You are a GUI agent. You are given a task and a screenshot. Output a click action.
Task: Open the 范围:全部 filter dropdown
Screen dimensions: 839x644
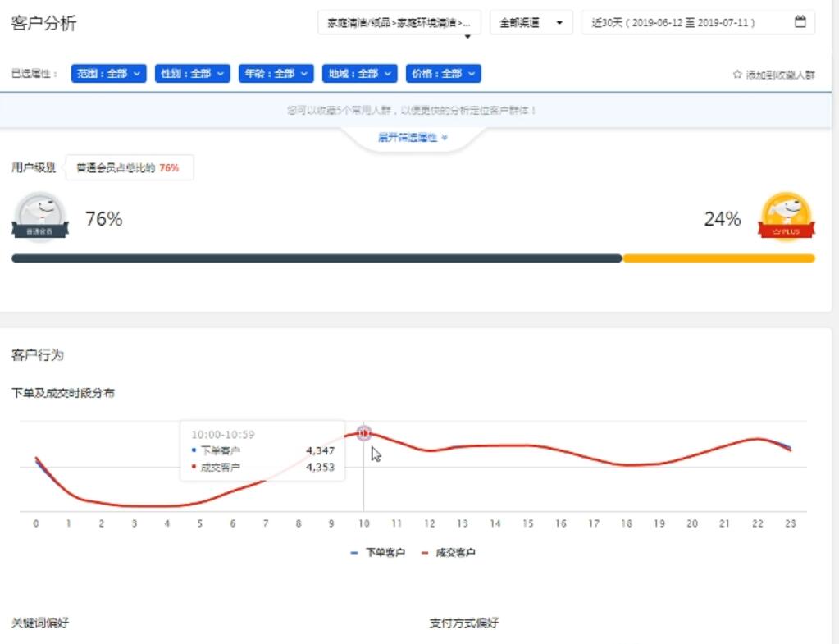108,73
